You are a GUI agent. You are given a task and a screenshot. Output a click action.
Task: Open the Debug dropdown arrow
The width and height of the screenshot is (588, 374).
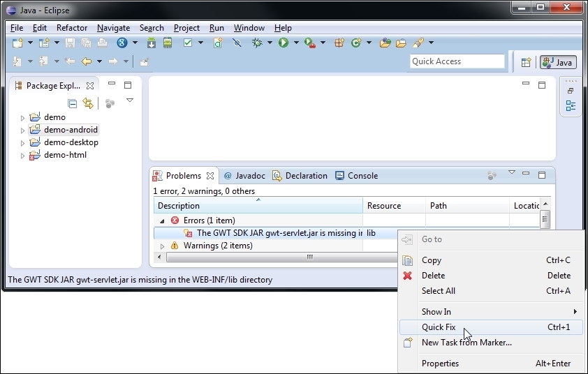point(270,43)
